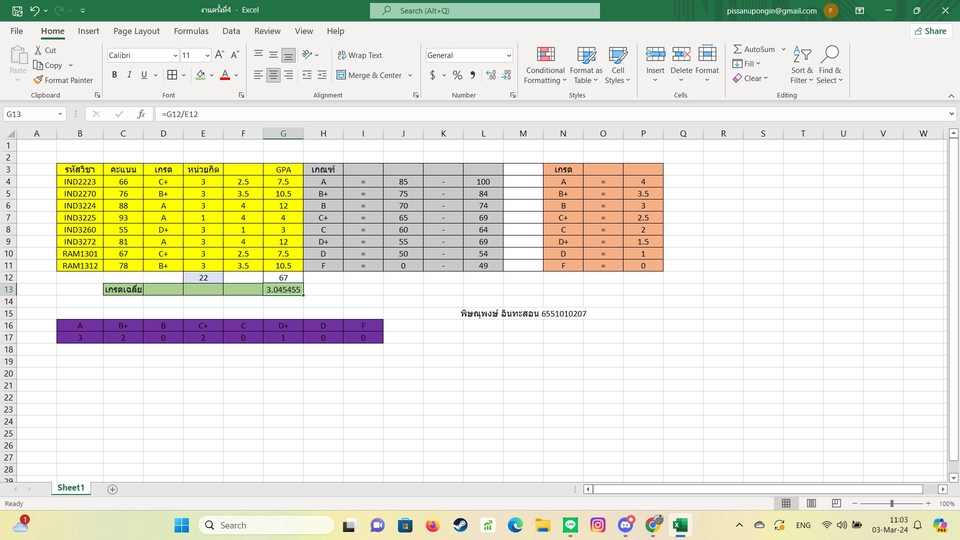Toggle Wrap Text for the cell
Image resolution: width=960 pixels, height=540 pixels.
[360, 56]
